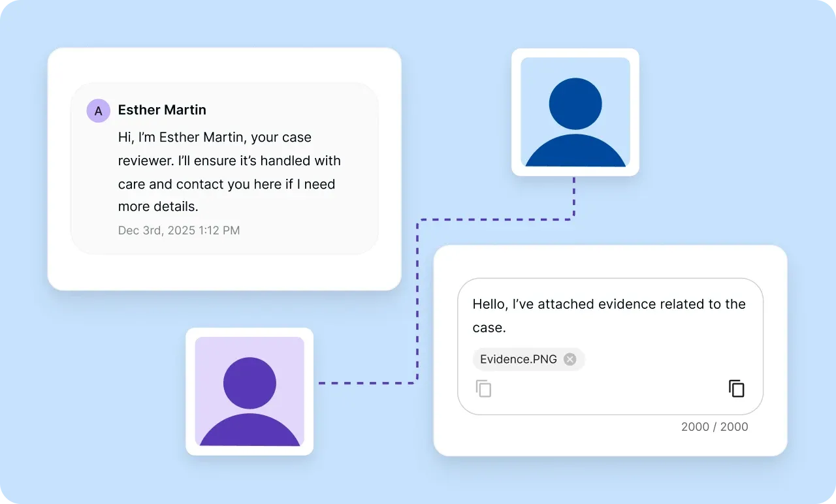Viewport: 836px width, 504px height.
Task: Click the black copy icon in message box
Action: click(736, 388)
